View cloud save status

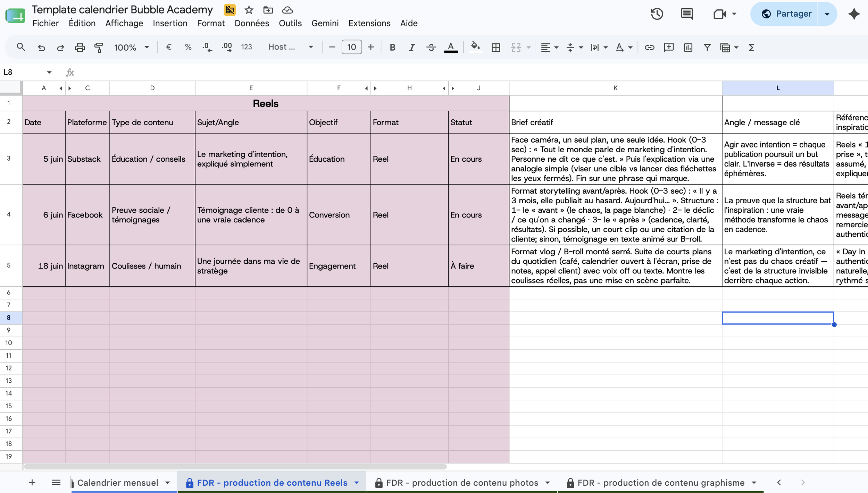[x=287, y=10]
